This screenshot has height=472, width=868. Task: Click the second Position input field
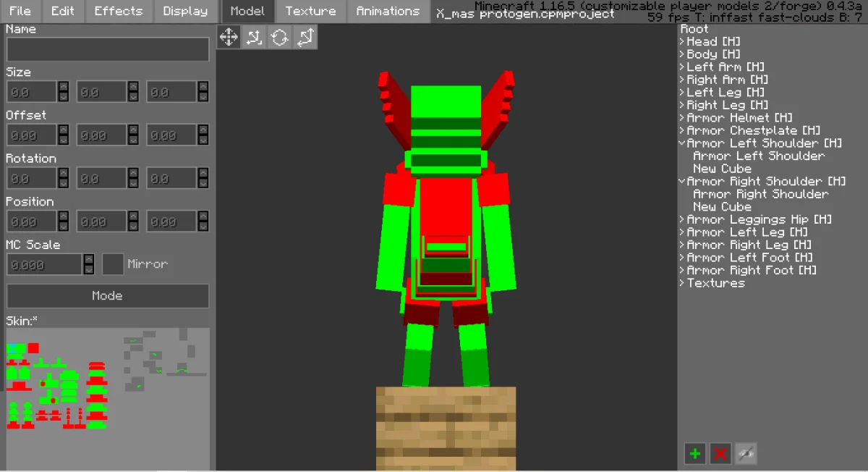pyautogui.click(x=102, y=221)
